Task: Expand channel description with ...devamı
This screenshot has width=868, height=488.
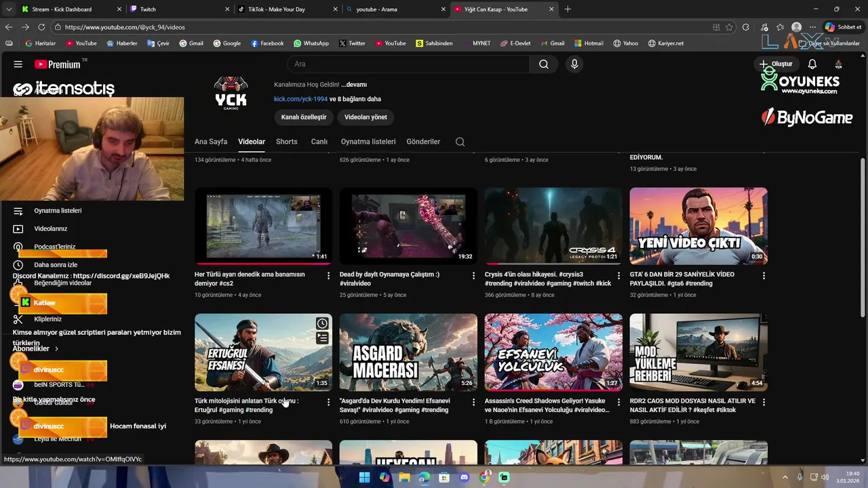Action: coord(354,85)
